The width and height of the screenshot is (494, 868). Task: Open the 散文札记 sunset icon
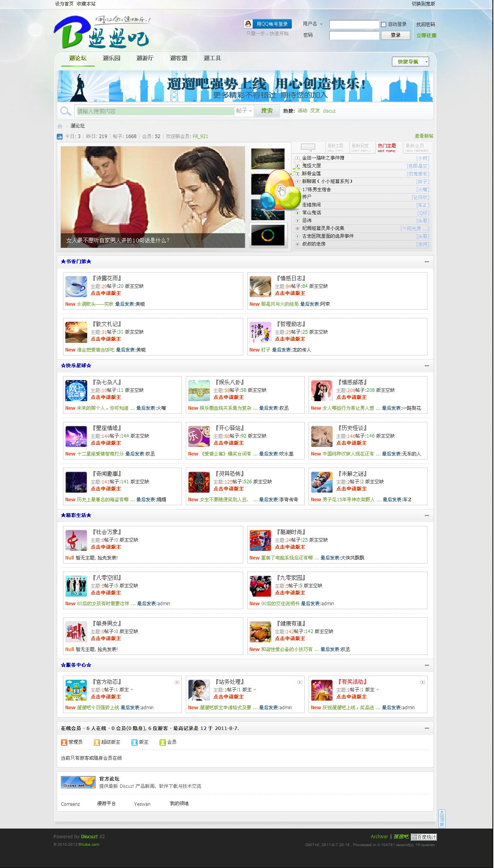(x=76, y=332)
